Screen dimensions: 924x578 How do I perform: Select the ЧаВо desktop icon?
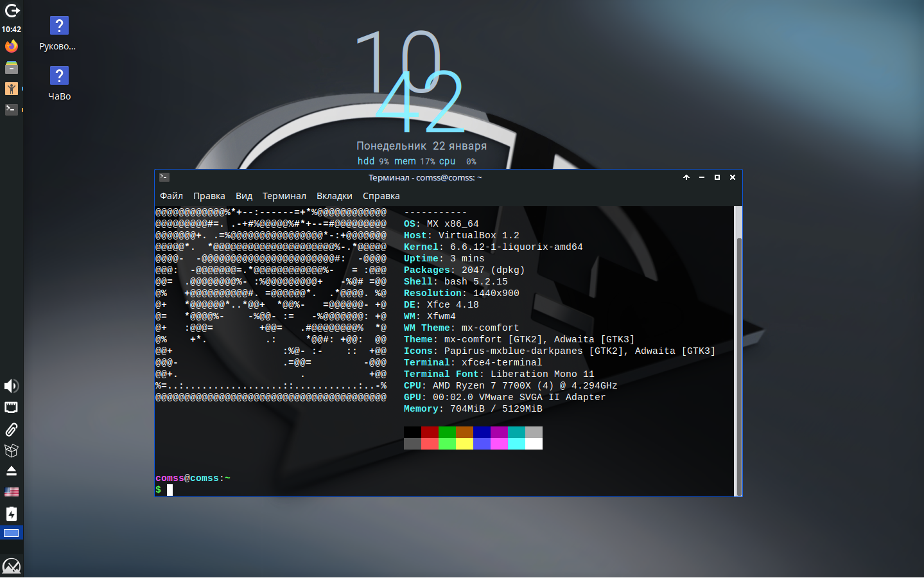59,84
